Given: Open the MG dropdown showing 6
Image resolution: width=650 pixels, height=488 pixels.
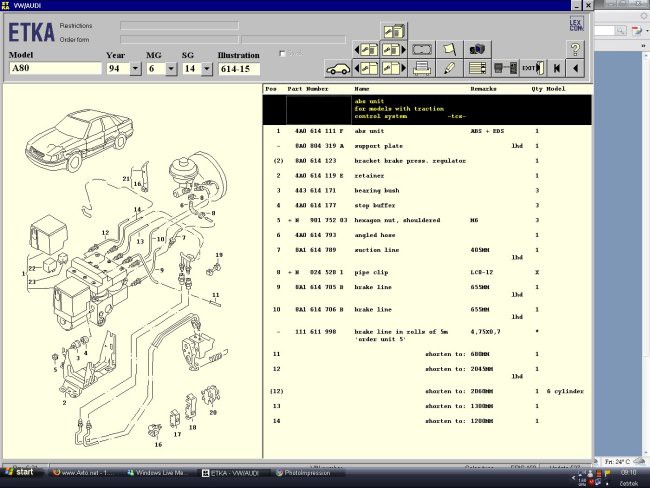Looking at the screenshot, I should pos(171,69).
